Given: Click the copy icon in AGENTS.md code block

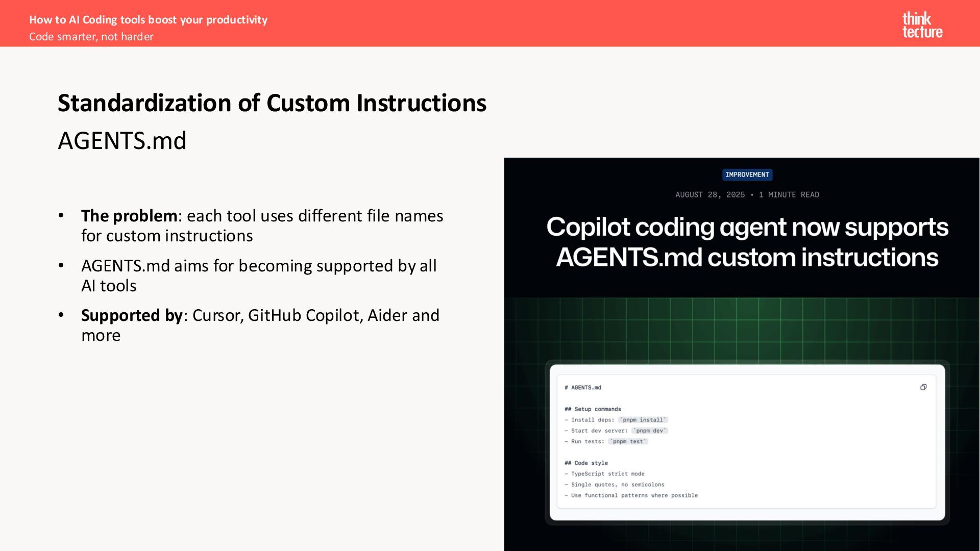Looking at the screenshot, I should click(x=923, y=387).
